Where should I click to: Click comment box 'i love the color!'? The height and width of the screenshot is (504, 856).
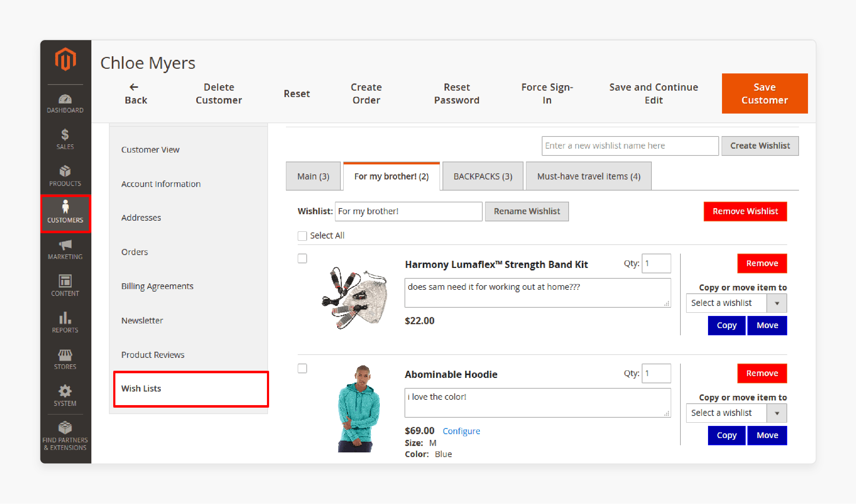[538, 403]
